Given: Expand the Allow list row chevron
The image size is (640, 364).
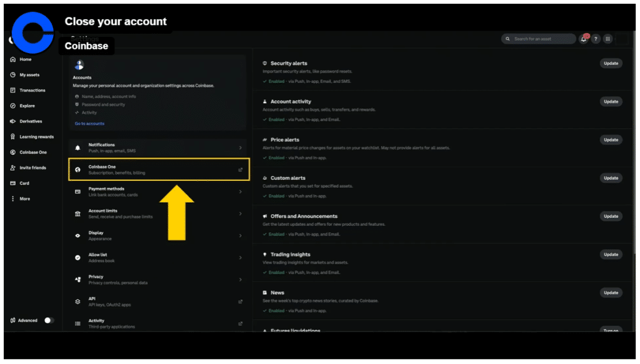Looking at the screenshot, I should (x=241, y=258).
